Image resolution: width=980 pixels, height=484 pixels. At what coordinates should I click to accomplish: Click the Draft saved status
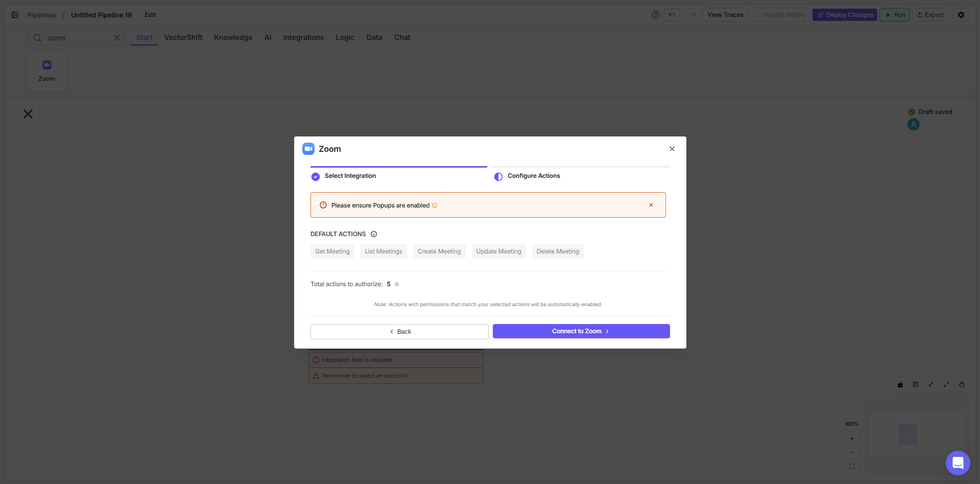coord(930,112)
